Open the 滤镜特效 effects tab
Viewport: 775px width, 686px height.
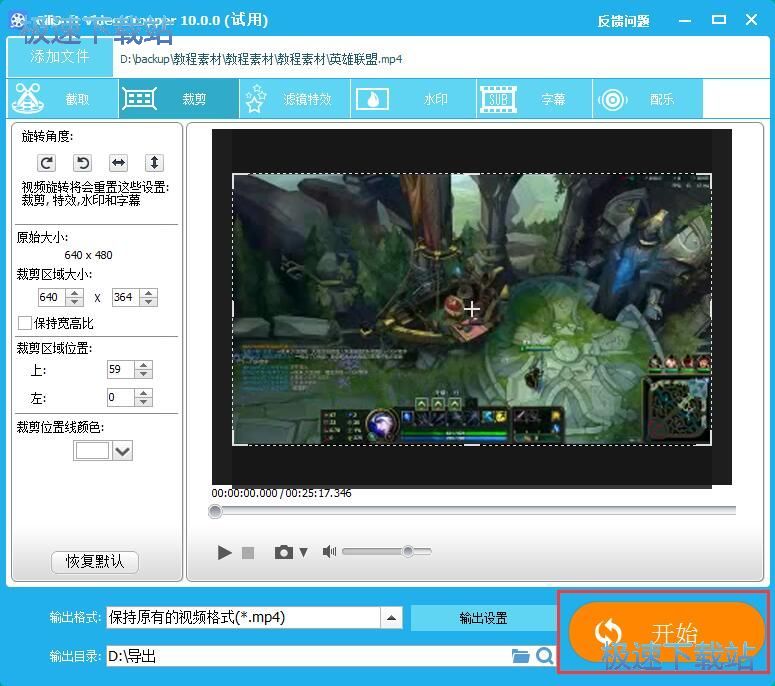click(x=295, y=98)
